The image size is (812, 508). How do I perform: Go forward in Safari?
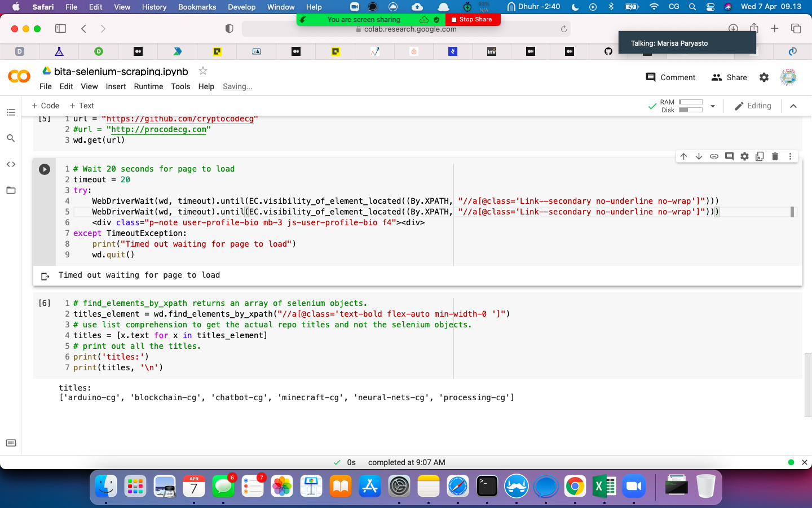pos(103,28)
